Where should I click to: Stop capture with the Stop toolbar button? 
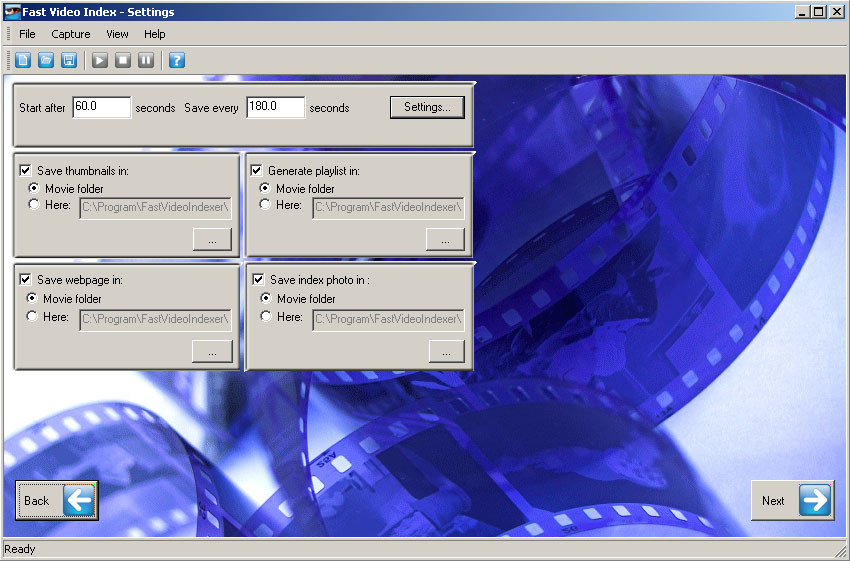click(x=123, y=60)
